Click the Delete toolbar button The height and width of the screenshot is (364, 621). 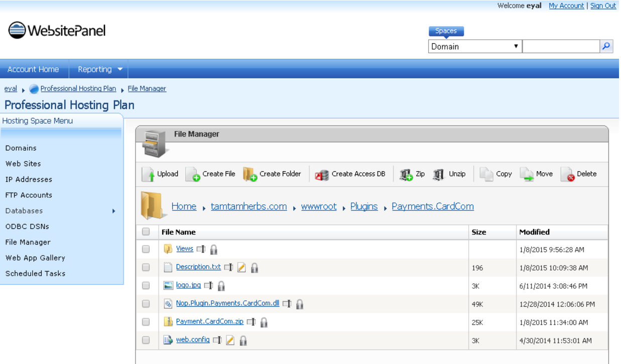(x=579, y=174)
